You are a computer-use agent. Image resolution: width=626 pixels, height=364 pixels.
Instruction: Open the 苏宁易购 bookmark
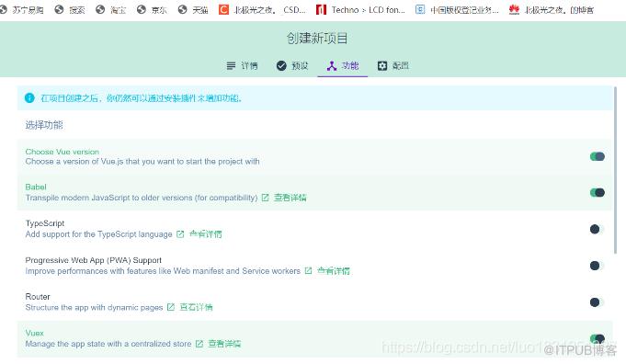pyautogui.click(x=22, y=9)
